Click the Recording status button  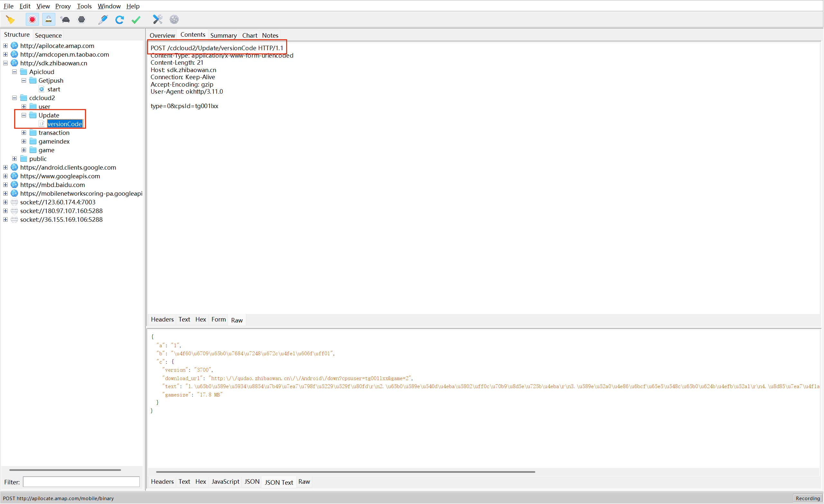808,498
